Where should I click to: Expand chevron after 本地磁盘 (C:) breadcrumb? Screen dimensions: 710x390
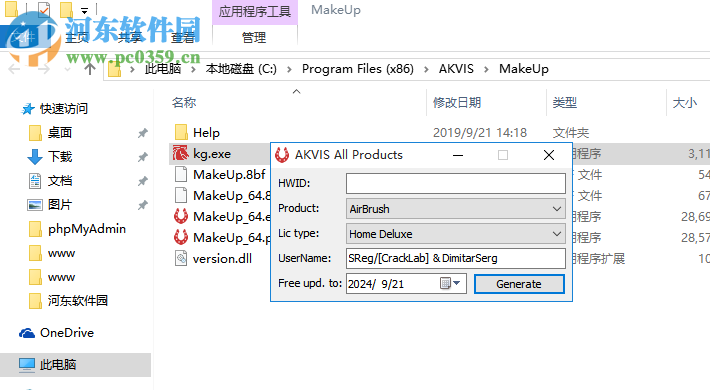point(289,69)
